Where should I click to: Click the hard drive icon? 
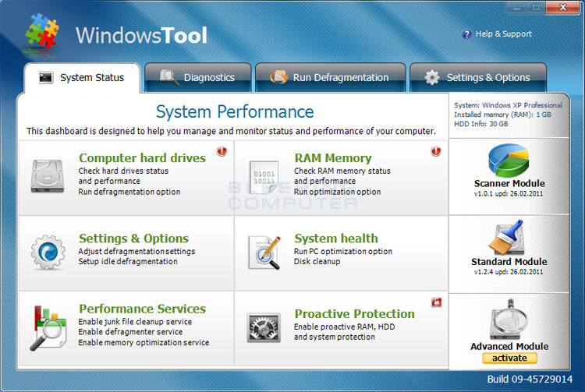pyautogui.click(x=48, y=176)
